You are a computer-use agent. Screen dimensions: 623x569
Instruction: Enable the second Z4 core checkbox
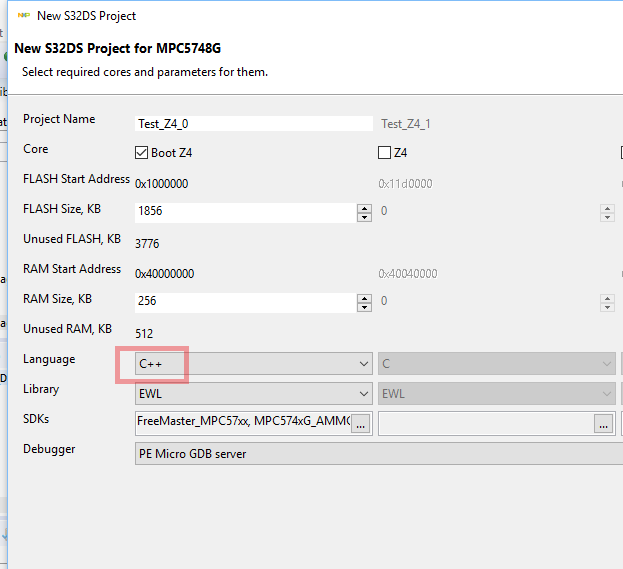[x=384, y=153]
